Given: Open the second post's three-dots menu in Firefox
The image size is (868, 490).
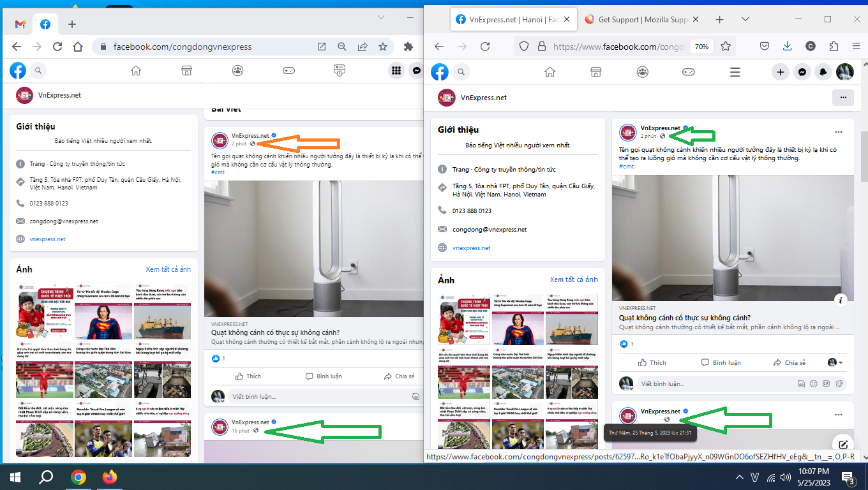Looking at the screenshot, I should (839, 415).
